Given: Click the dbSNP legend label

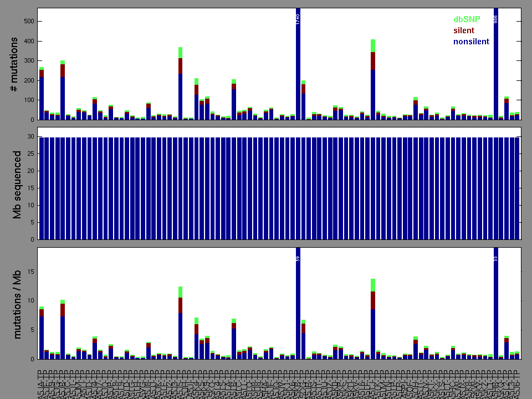Looking at the screenshot, I should point(467,19).
